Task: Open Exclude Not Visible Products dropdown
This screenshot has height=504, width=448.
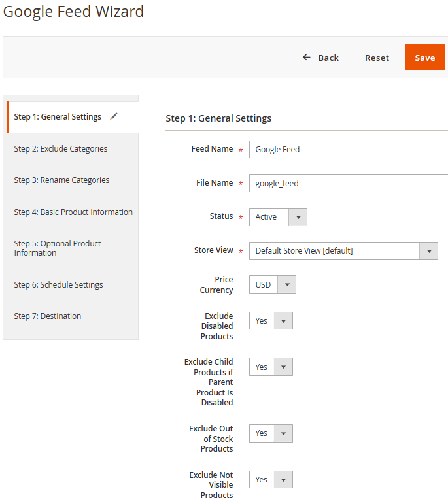Action: (271, 480)
